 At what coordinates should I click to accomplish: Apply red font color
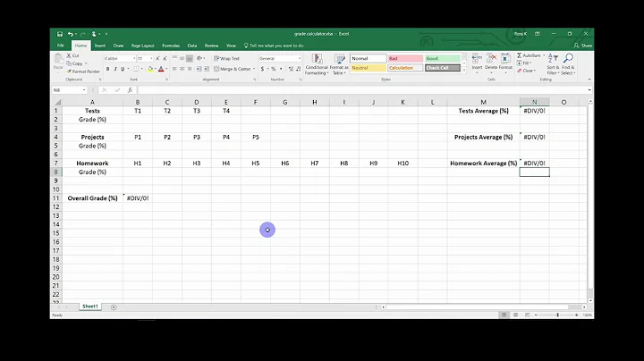(x=161, y=69)
